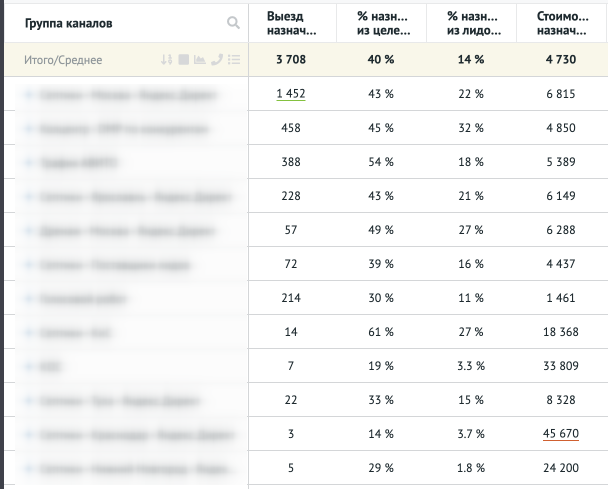Expand the row with cost 18 368
Image resolution: width=608 pixels, height=489 pixels.
[x=28, y=333]
